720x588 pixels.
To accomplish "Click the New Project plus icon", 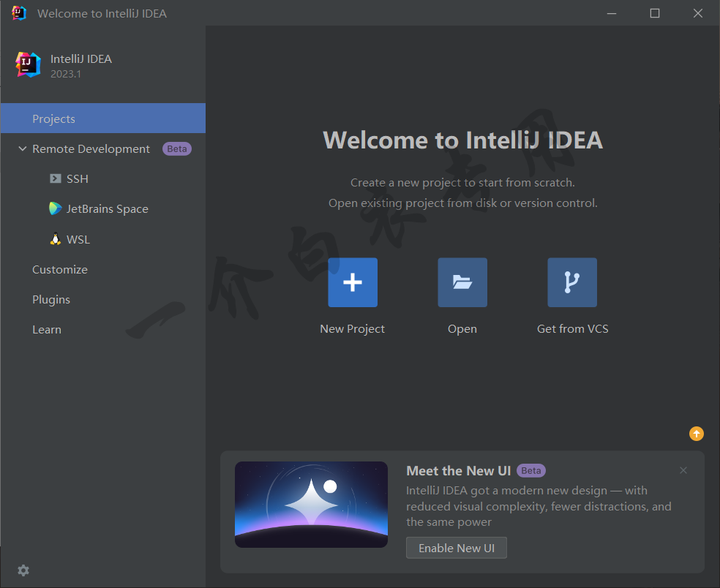I will point(353,282).
